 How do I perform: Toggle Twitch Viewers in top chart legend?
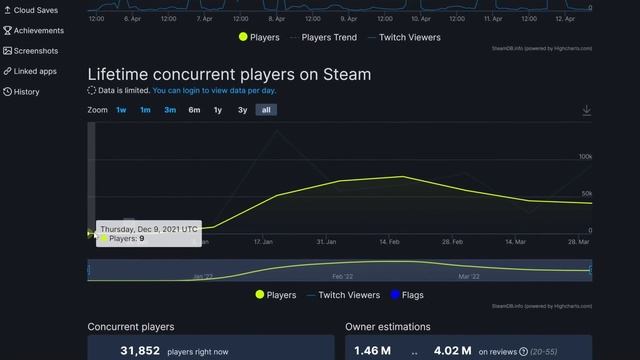404,37
